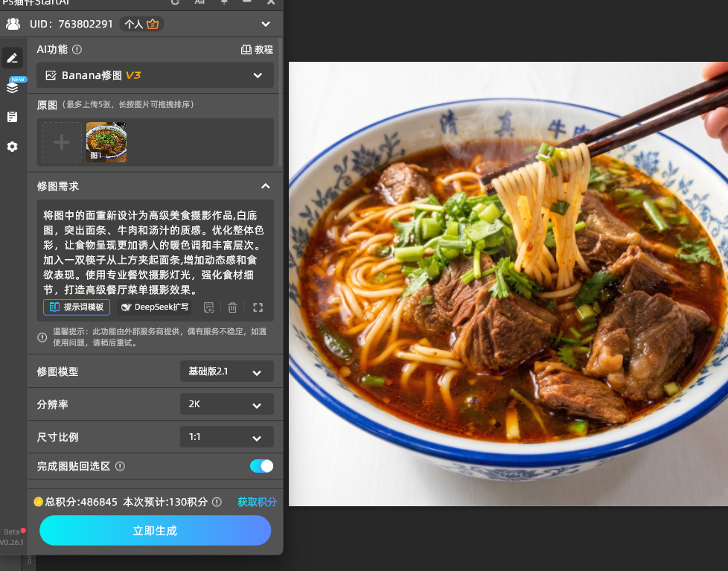This screenshot has height=571, width=728.
Task: Click the 总积分:486845 points text
Action: (x=81, y=502)
